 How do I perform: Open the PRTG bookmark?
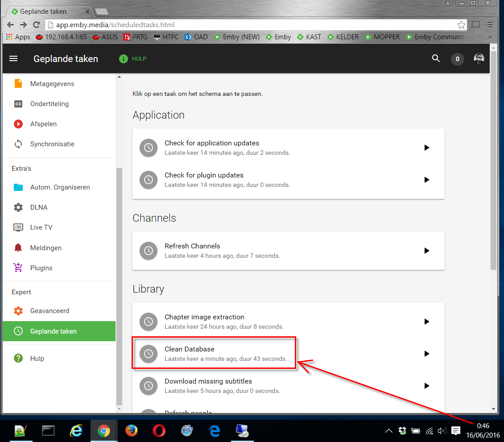(x=136, y=37)
